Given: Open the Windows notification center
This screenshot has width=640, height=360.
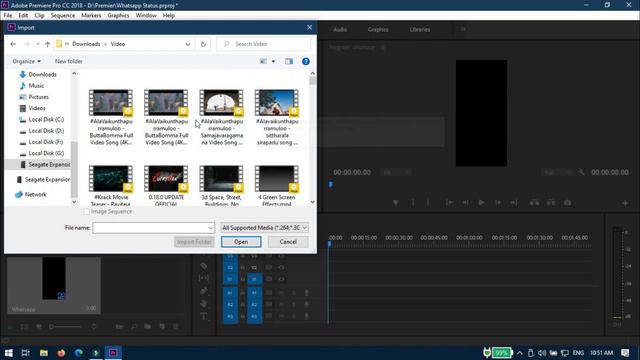Looking at the screenshot, I should pos(625,353).
